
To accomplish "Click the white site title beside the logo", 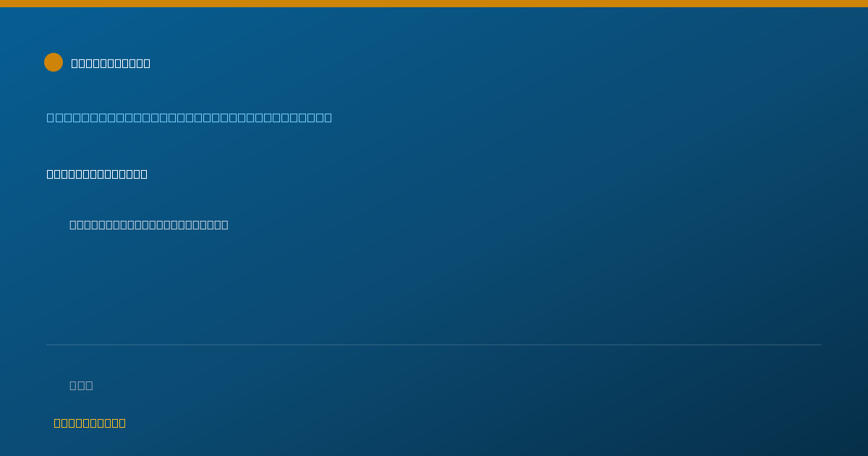I will point(111,63).
